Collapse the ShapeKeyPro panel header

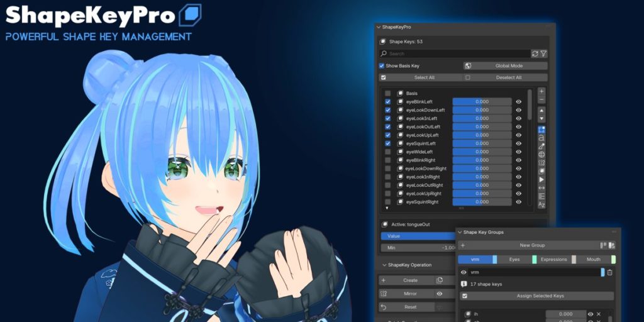click(x=379, y=28)
